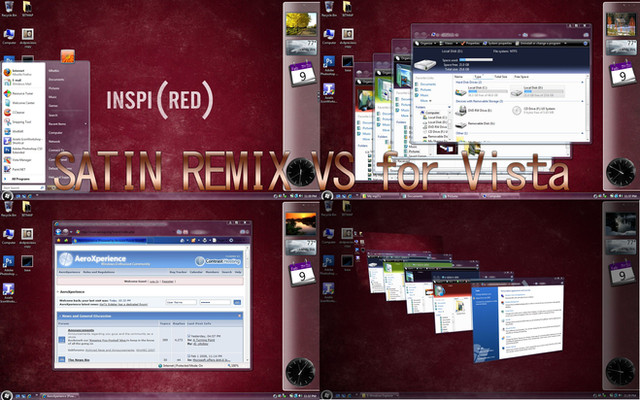Select Local Disk (C:) drive icon in file list
640x400 pixels.
pos(461,92)
